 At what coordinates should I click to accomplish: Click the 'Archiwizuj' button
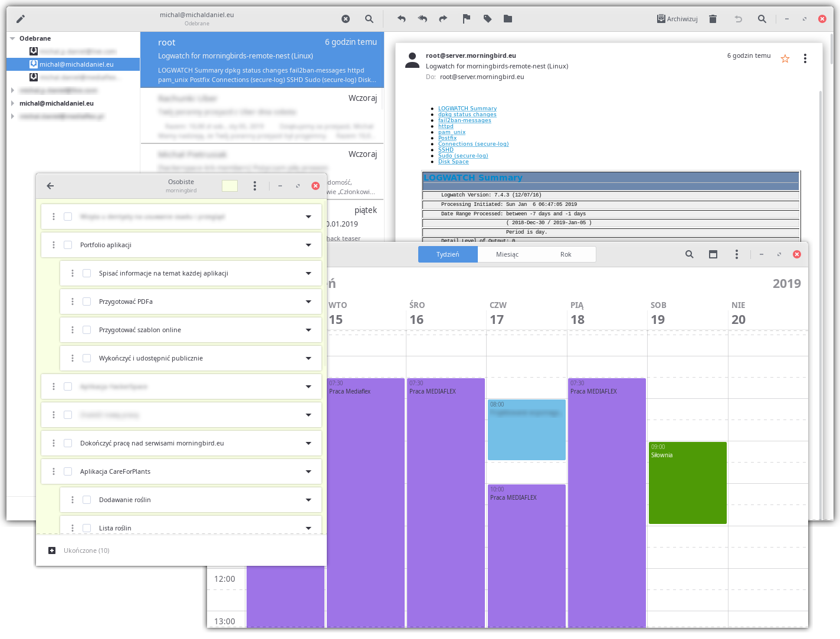click(x=677, y=19)
